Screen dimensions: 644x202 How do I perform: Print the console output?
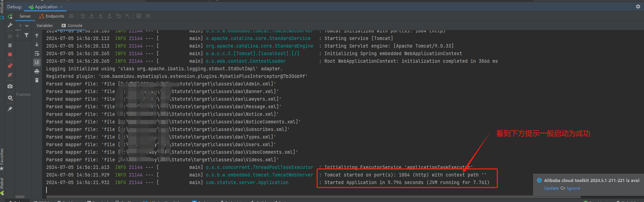pos(37,71)
